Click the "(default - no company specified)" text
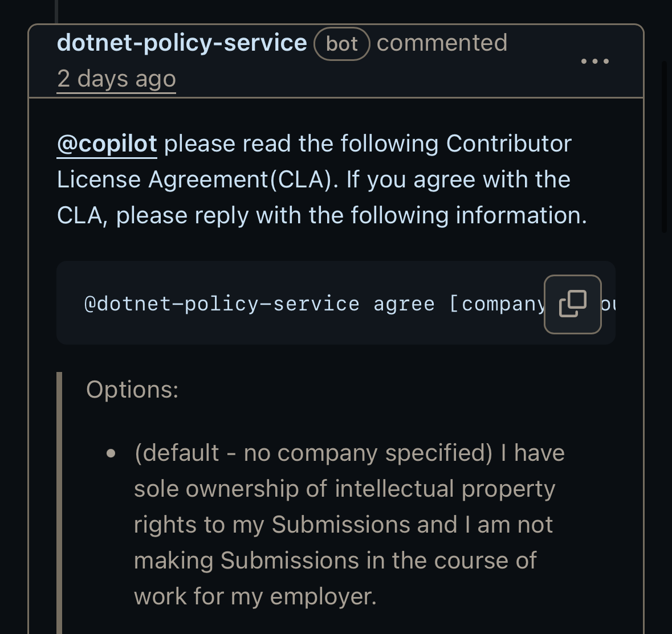672x634 pixels. 313,453
